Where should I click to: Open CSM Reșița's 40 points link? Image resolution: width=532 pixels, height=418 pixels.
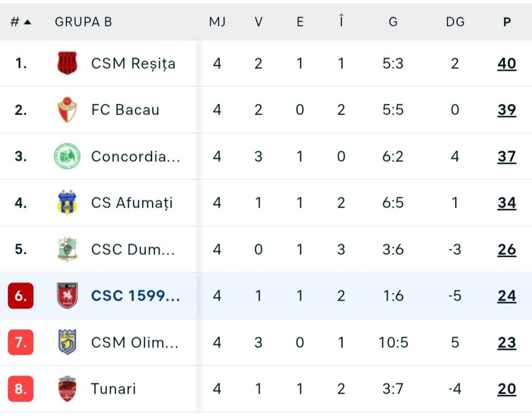[x=507, y=63]
